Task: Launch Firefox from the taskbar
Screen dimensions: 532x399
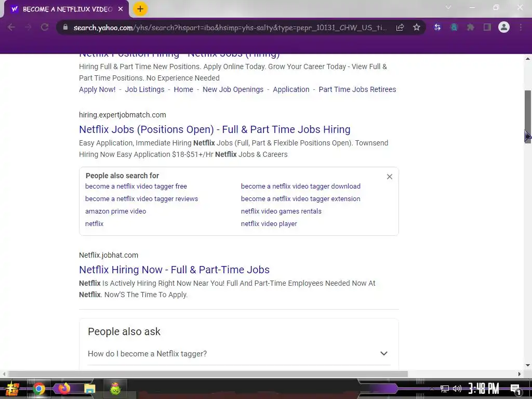Action: coord(64,389)
